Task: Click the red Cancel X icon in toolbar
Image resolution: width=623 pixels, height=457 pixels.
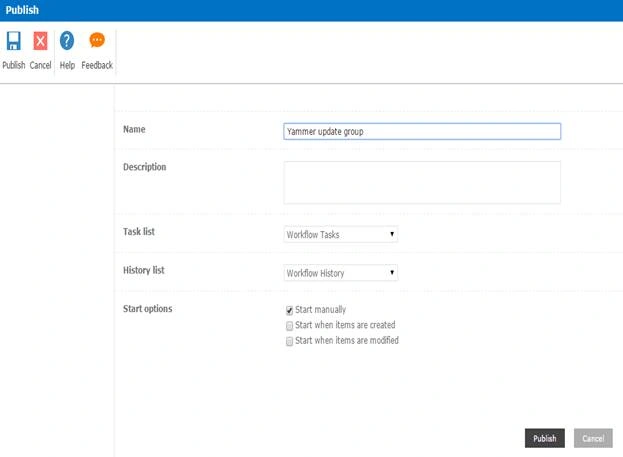Action: pos(40,41)
